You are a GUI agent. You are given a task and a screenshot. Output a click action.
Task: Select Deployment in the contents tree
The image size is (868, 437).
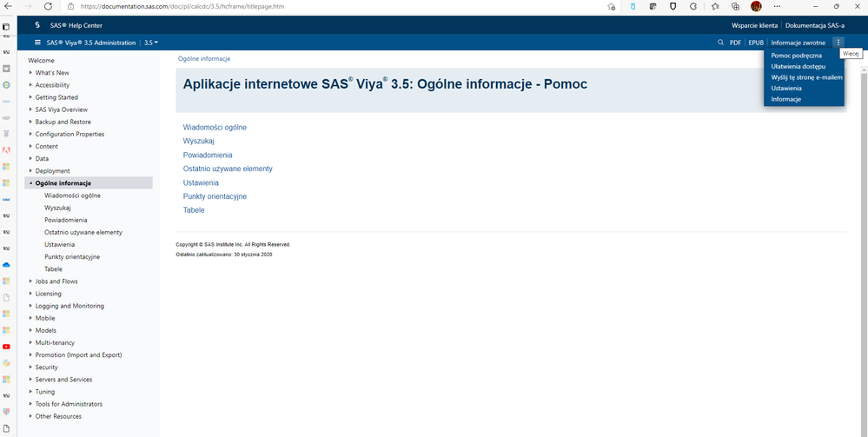53,170
